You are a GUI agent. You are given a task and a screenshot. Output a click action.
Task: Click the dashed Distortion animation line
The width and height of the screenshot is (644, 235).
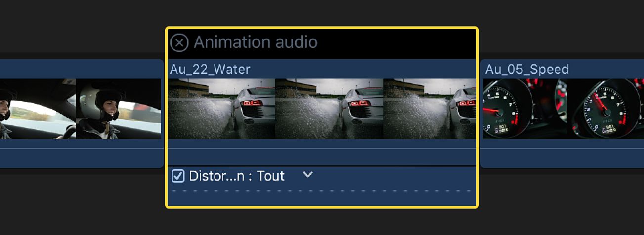(321, 190)
